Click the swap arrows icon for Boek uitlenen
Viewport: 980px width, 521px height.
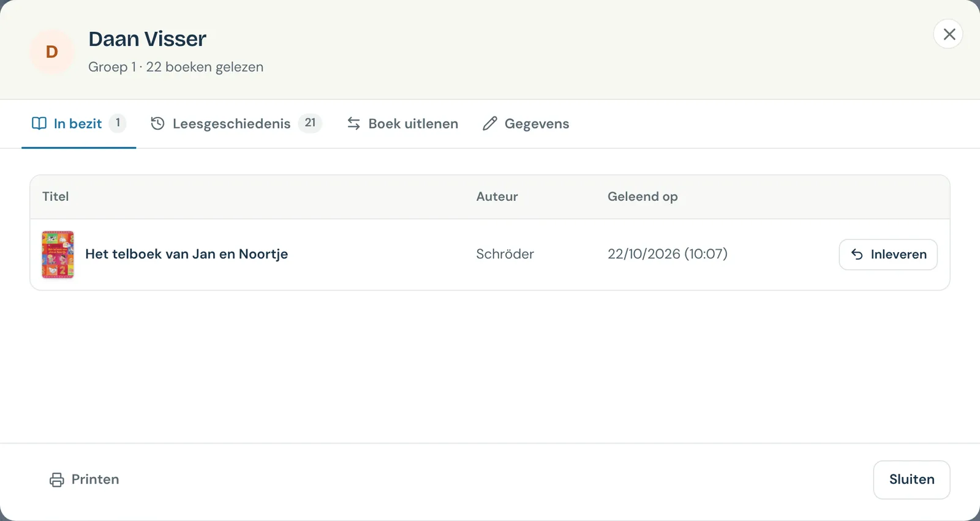(x=353, y=124)
